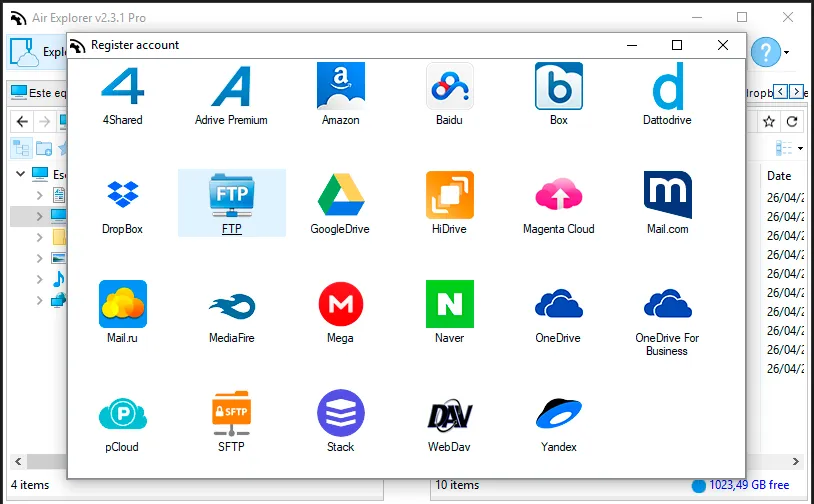Image resolution: width=814 pixels, height=504 pixels.
Task: Maximize the Register account dialog
Action: 677,45
